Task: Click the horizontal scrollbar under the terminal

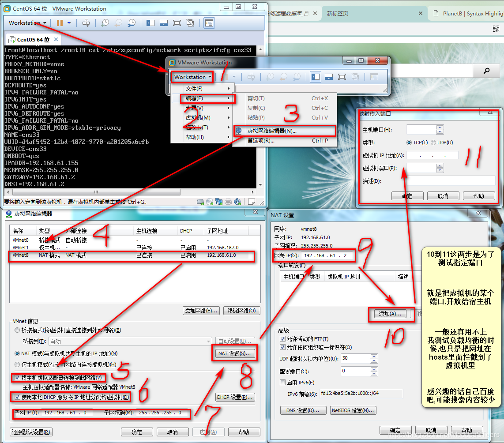Action: click(x=96, y=192)
